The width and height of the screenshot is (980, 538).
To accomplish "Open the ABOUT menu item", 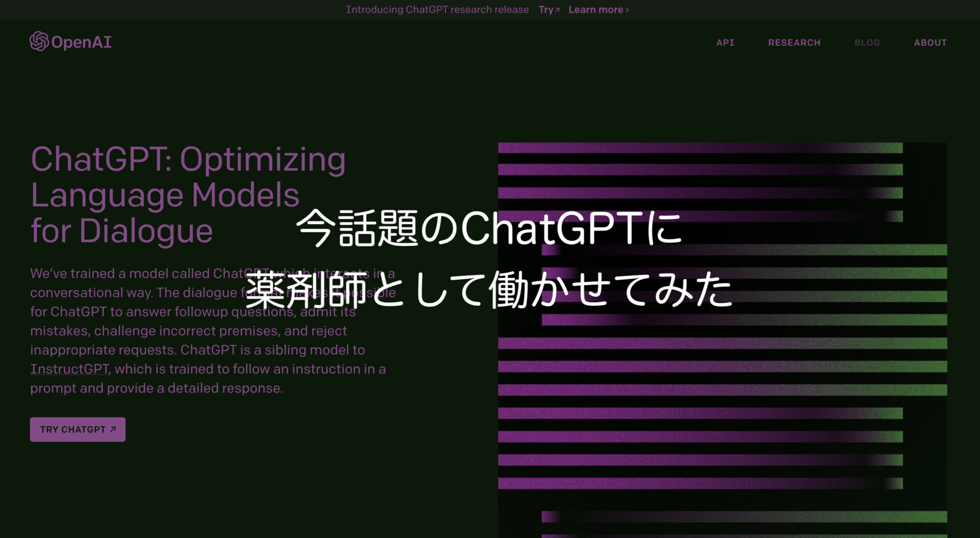I will point(930,43).
